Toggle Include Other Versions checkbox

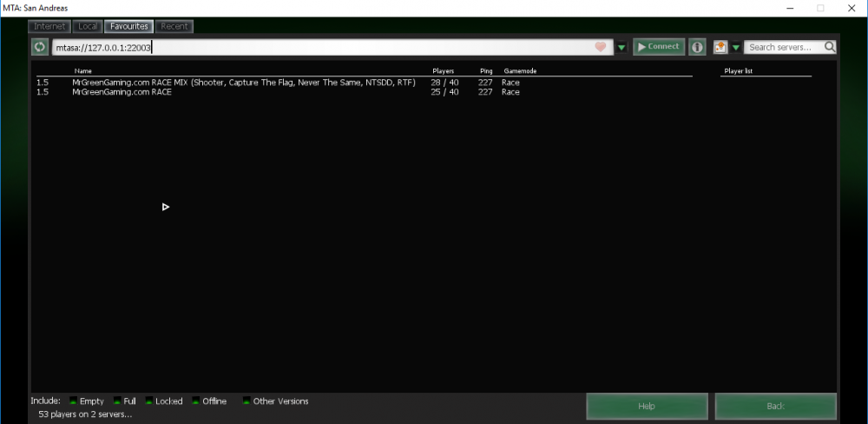pos(247,401)
